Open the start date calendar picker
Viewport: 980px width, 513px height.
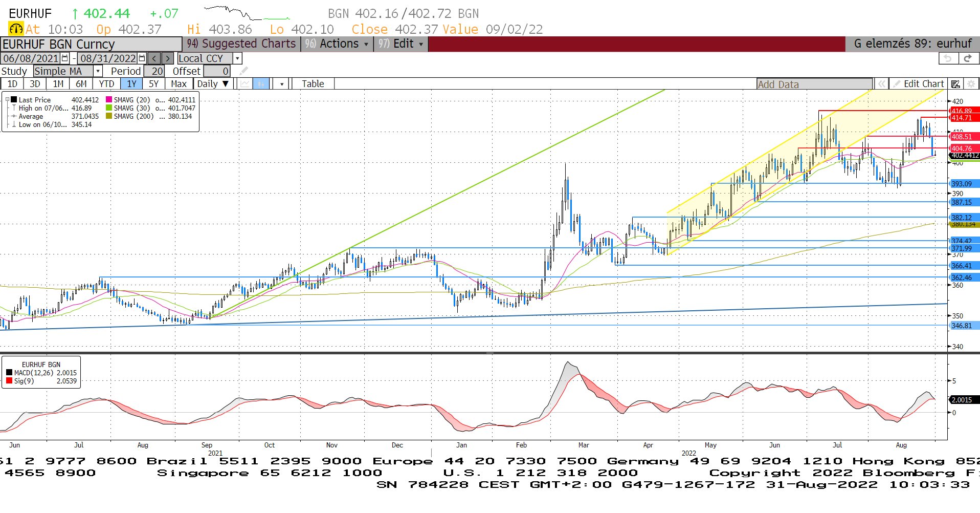pyautogui.click(x=65, y=58)
